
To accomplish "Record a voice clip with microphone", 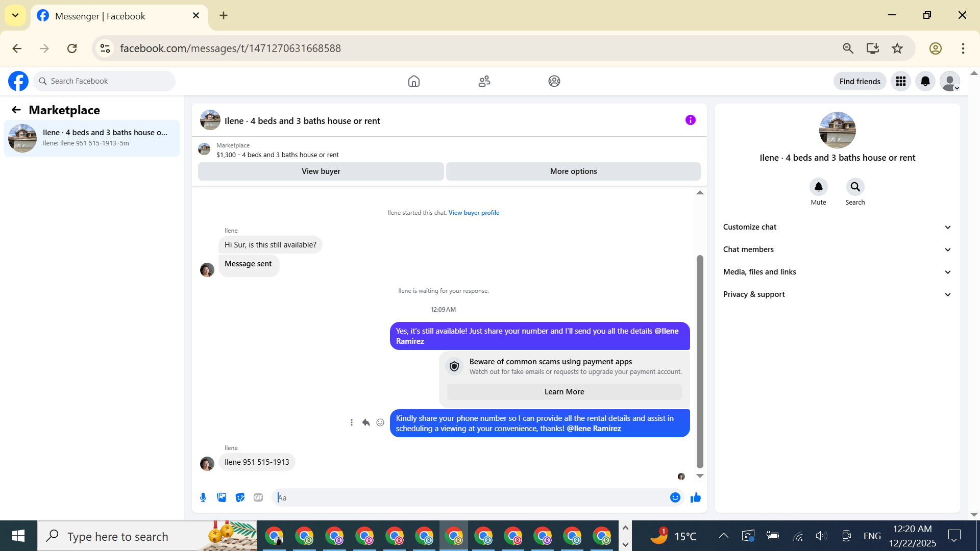I will click(203, 497).
